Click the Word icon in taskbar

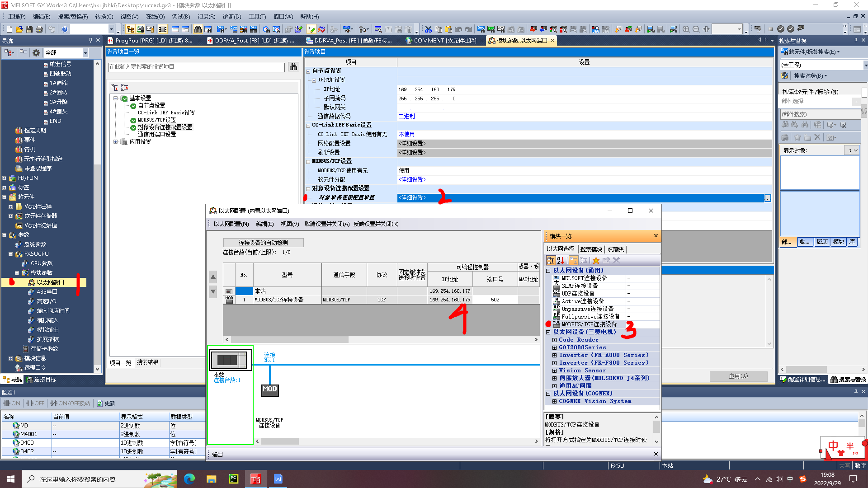(278, 479)
